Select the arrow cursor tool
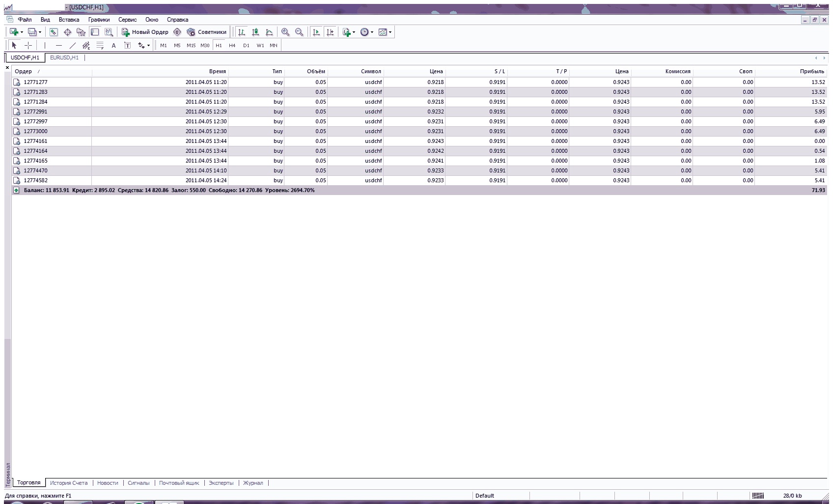 coord(14,45)
